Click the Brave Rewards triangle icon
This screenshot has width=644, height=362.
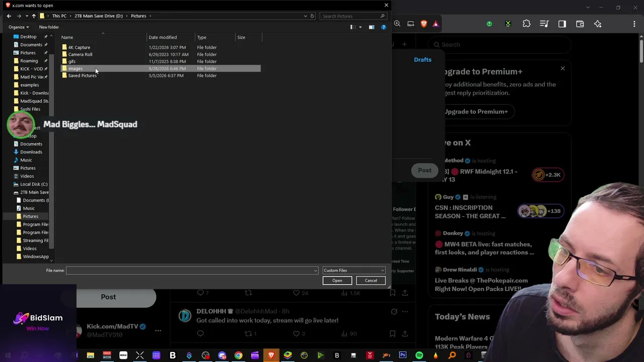click(x=436, y=24)
